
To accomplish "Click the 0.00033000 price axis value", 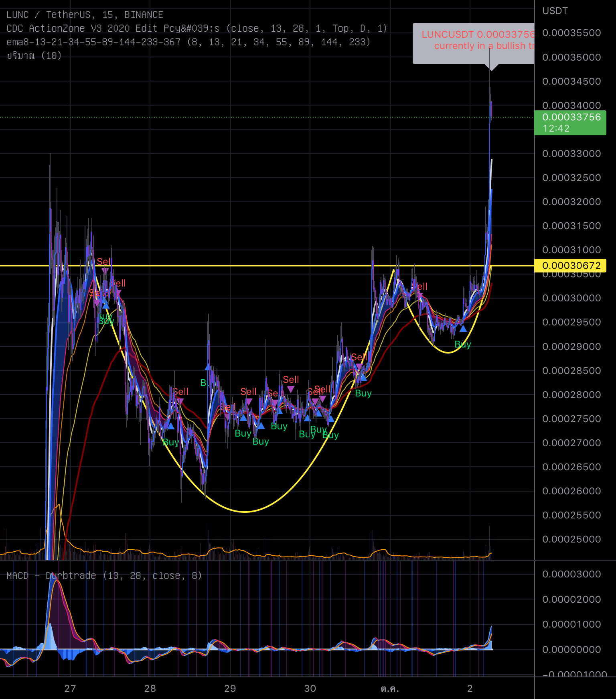I will coord(571,154).
